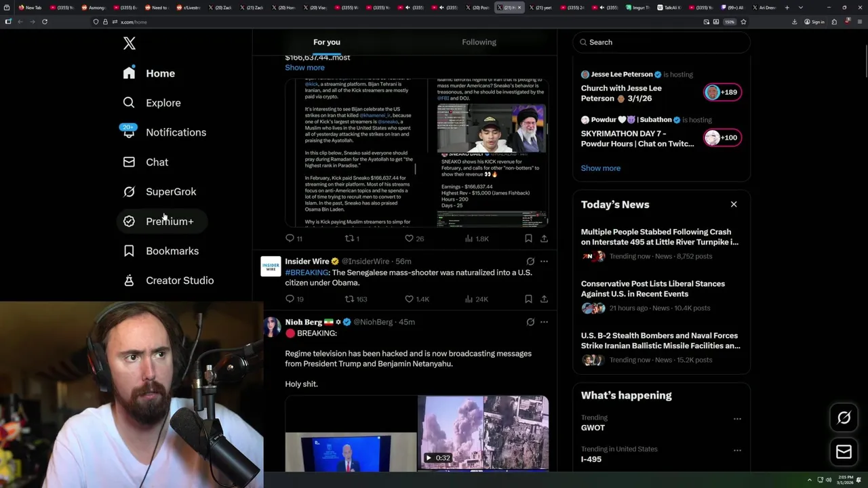Open Insider Wire profile name link
This screenshot has width=868, height=488.
point(307,262)
